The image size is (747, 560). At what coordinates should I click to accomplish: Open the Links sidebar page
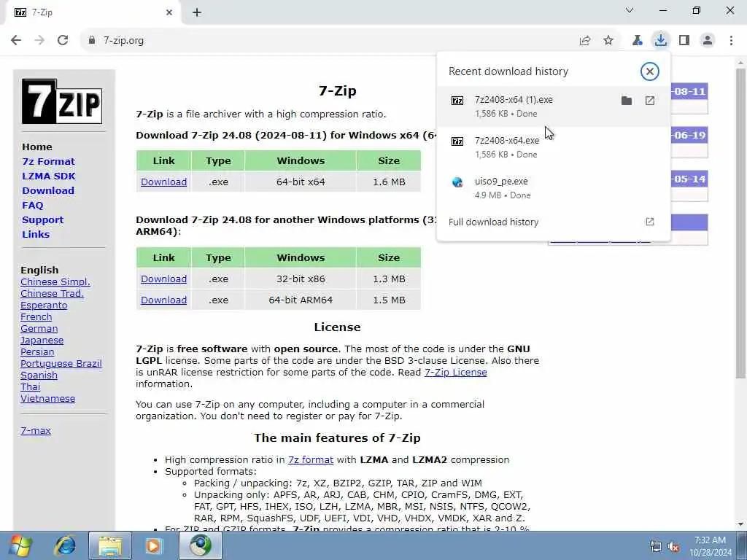pyautogui.click(x=36, y=234)
